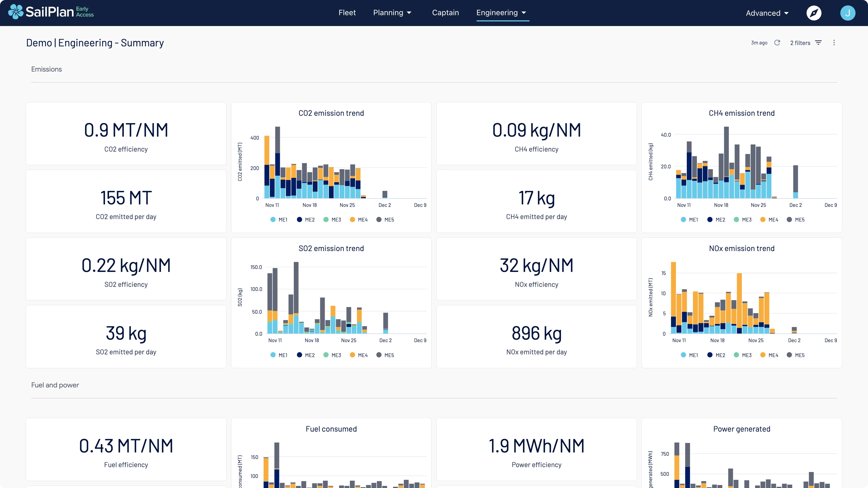Screen dimensions: 868x488
Task: Select the 0.43 MT/NM Fuel efficiency value
Action: tap(126, 446)
